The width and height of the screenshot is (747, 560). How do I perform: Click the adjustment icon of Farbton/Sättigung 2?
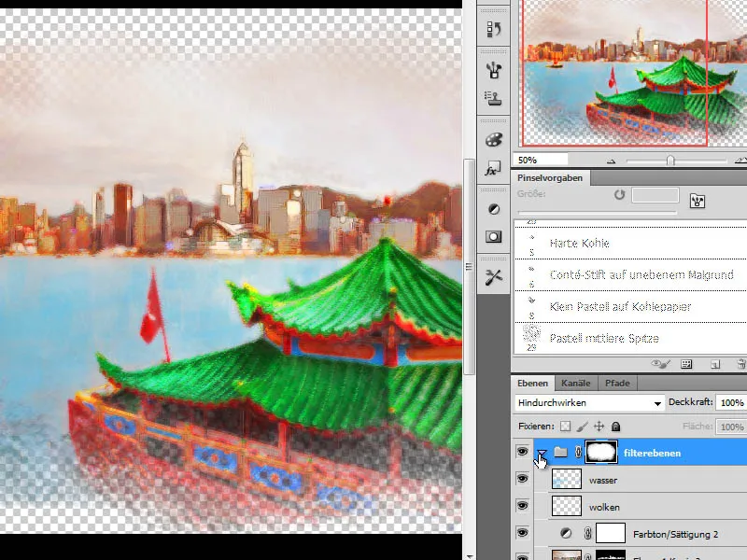(566, 533)
